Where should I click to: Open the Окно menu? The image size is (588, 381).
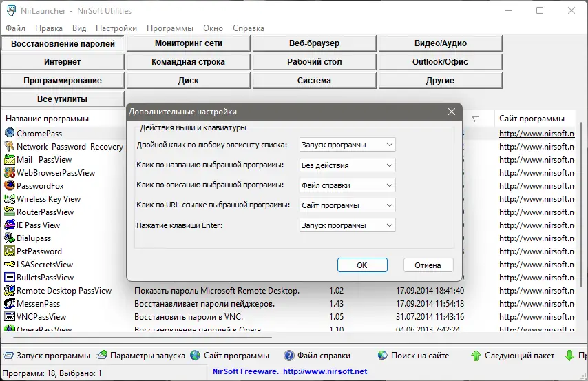coord(213,28)
